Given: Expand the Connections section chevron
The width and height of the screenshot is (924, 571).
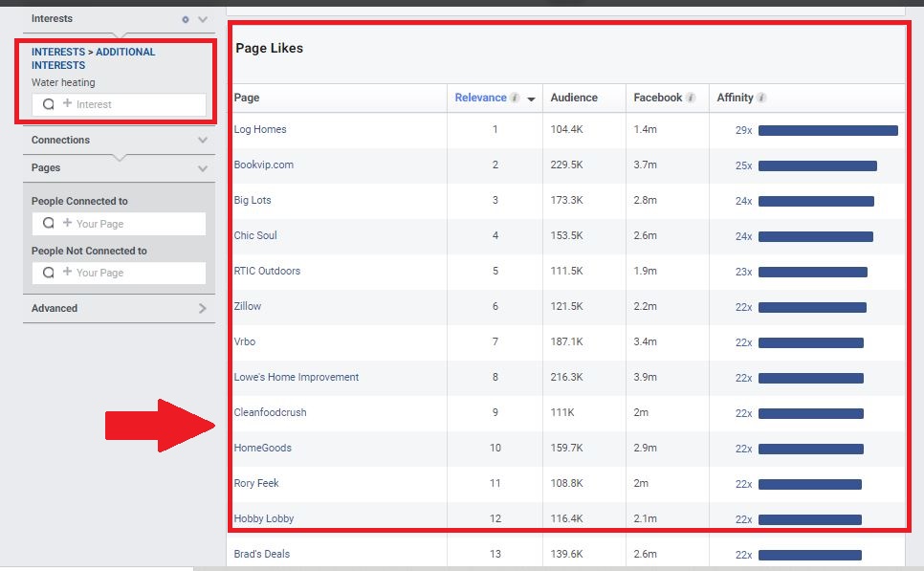Looking at the screenshot, I should click(203, 141).
